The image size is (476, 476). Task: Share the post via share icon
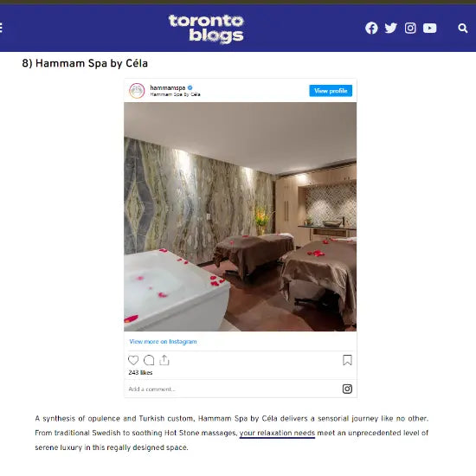[164, 360]
